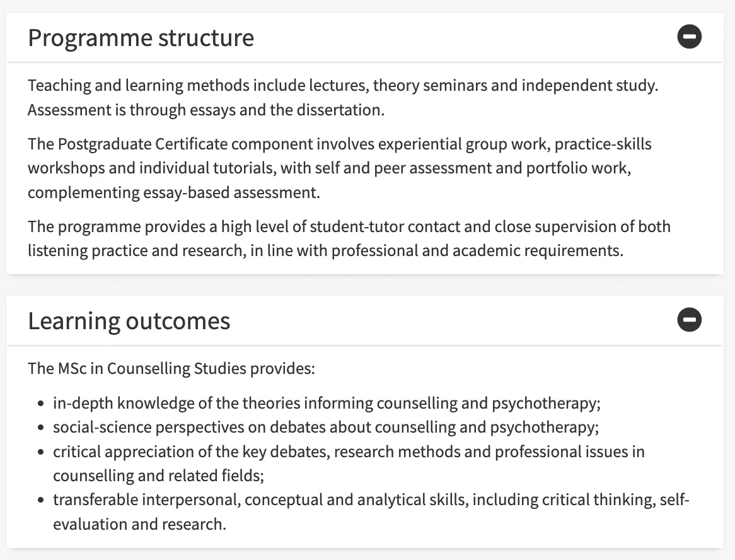The height and width of the screenshot is (560, 735).
Task: Click "The MSc in Counselling Studies provides:" line
Action: (x=171, y=368)
